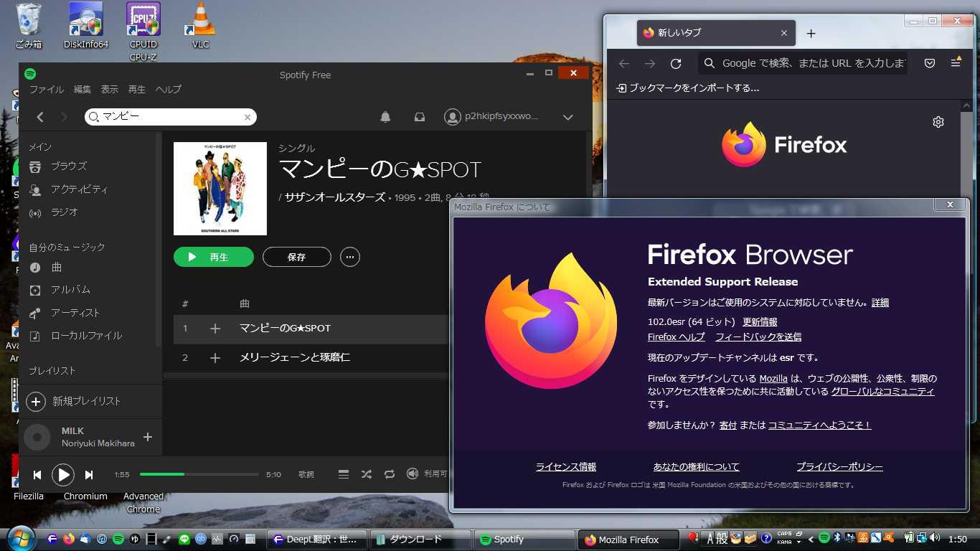The height and width of the screenshot is (551, 980).
Task: Open Firefox new tab settings gear
Action: pos(938,122)
